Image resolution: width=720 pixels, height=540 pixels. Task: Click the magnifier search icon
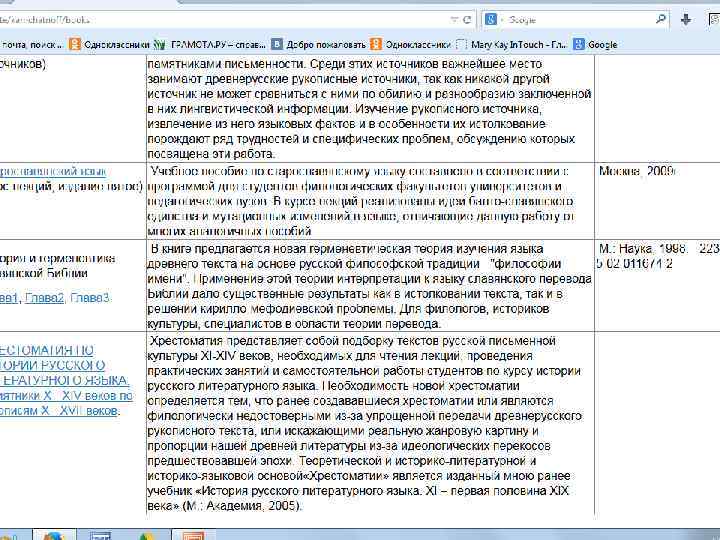tap(661, 19)
